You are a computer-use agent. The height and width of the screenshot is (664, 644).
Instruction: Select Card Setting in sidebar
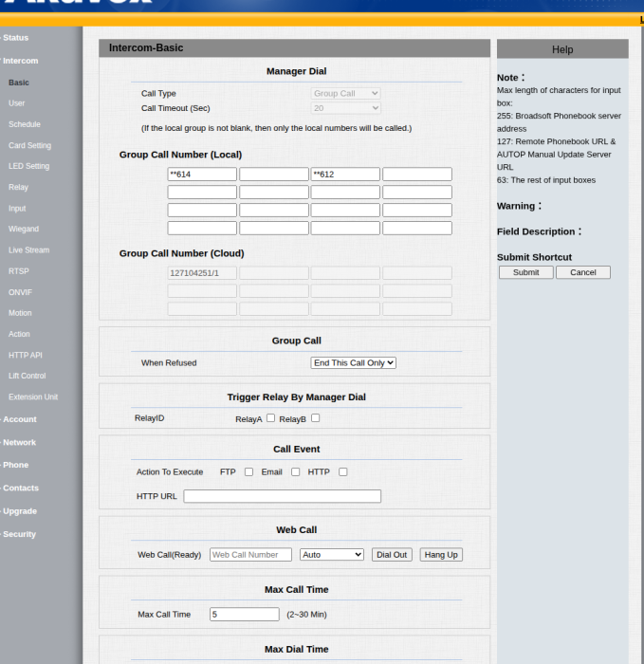(x=29, y=145)
